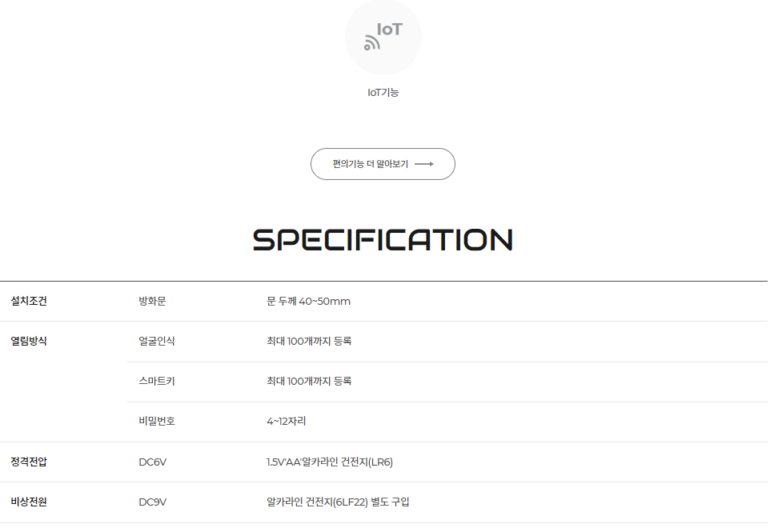Image resolution: width=770 pixels, height=532 pixels.
Task: Click the 문 두께 40~50mm value
Action: click(x=308, y=302)
